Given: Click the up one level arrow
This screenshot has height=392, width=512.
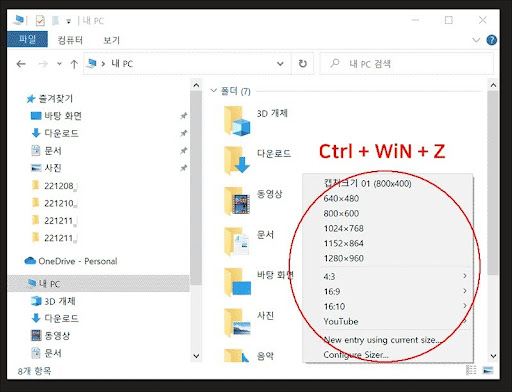Looking at the screenshot, I should pyautogui.click(x=74, y=64).
